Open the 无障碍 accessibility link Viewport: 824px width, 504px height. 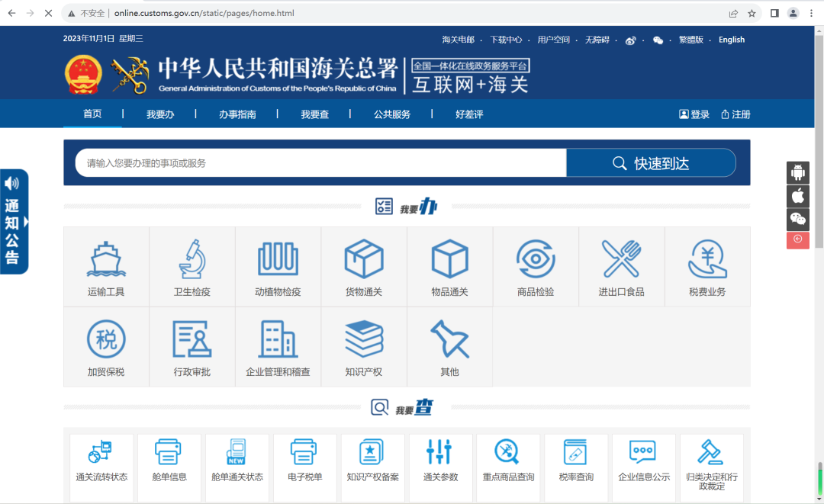click(x=597, y=40)
